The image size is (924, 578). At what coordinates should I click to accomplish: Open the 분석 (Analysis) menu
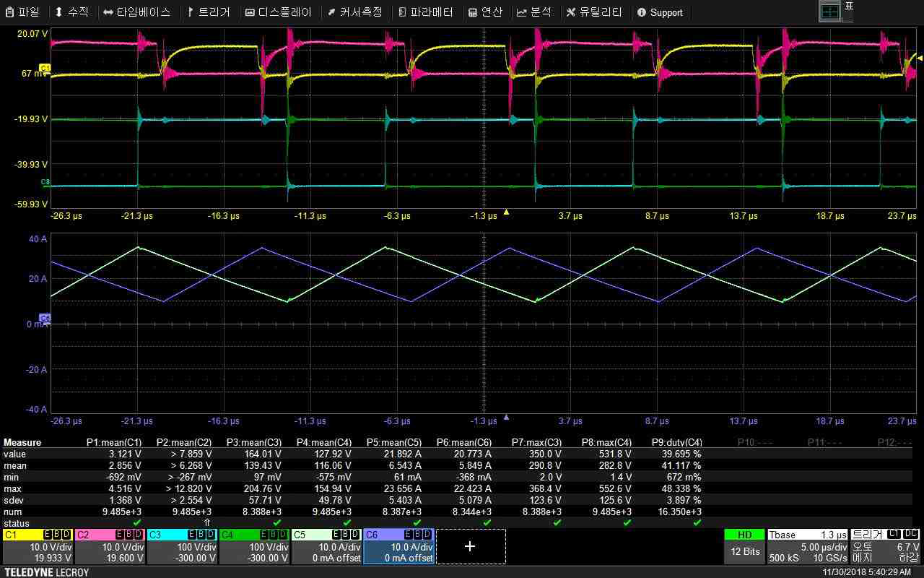click(x=534, y=12)
